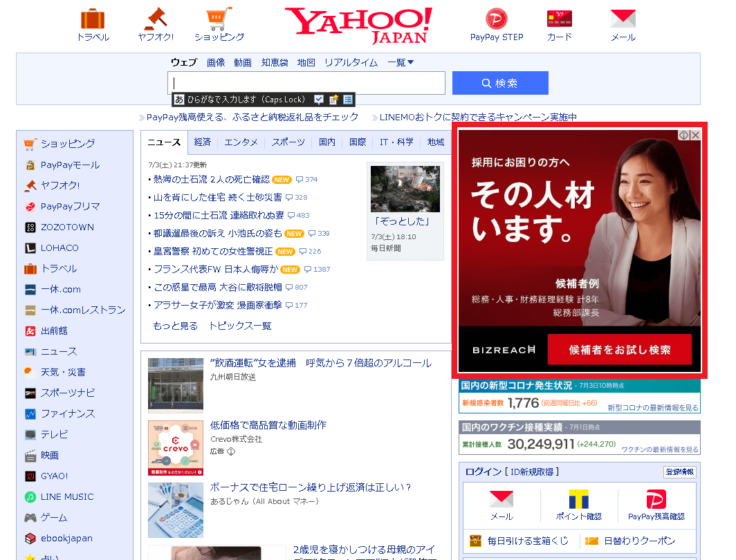The width and height of the screenshot is (736, 560).
Task: Click the 登録情報 button
Action: 680,472
